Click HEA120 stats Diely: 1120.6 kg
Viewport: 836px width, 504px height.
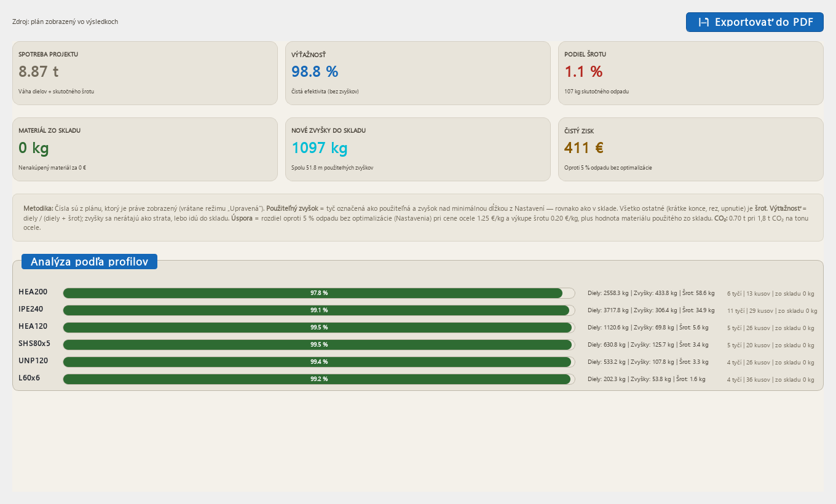coord(608,328)
